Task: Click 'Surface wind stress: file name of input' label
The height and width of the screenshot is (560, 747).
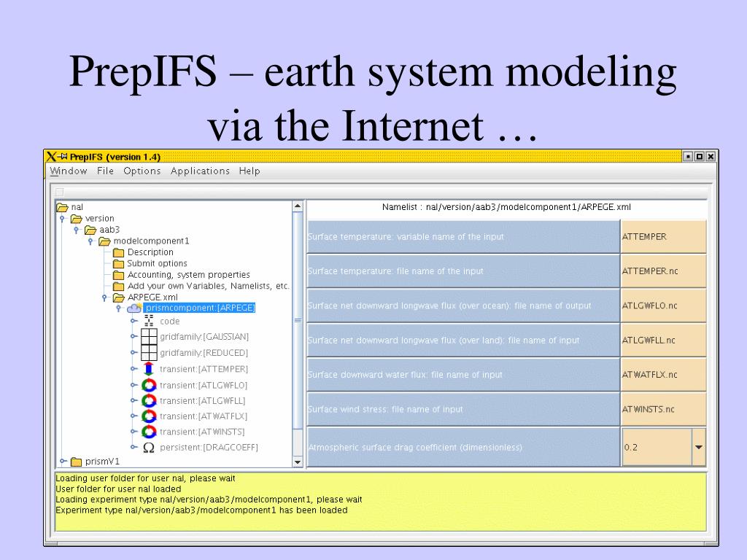Action: (x=385, y=410)
